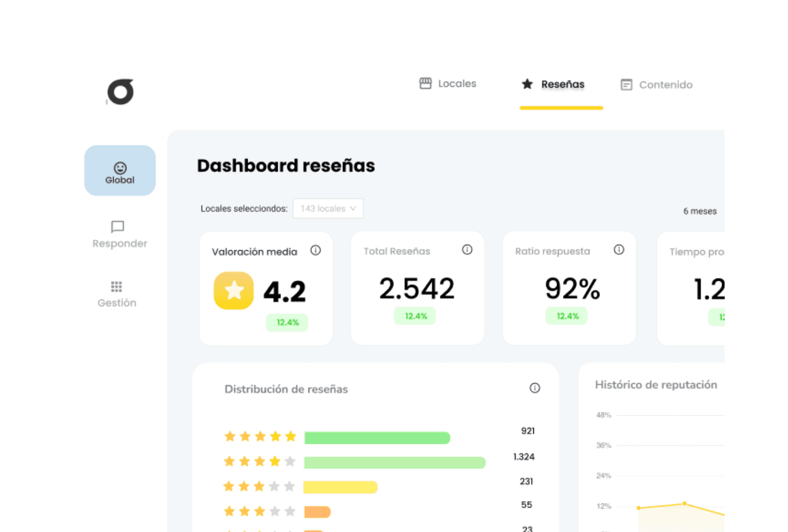
Task: Click 12.4% badge under Valoración media
Action: click(x=288, y=322)
